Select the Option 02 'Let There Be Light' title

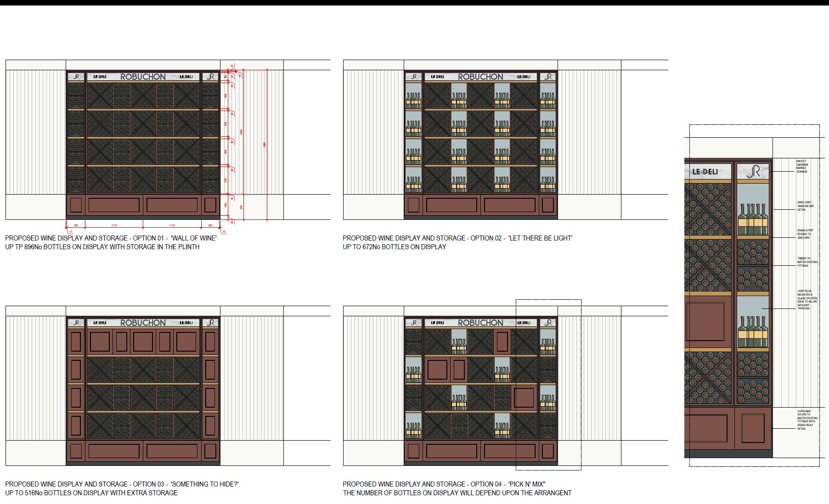click(457, 238)
